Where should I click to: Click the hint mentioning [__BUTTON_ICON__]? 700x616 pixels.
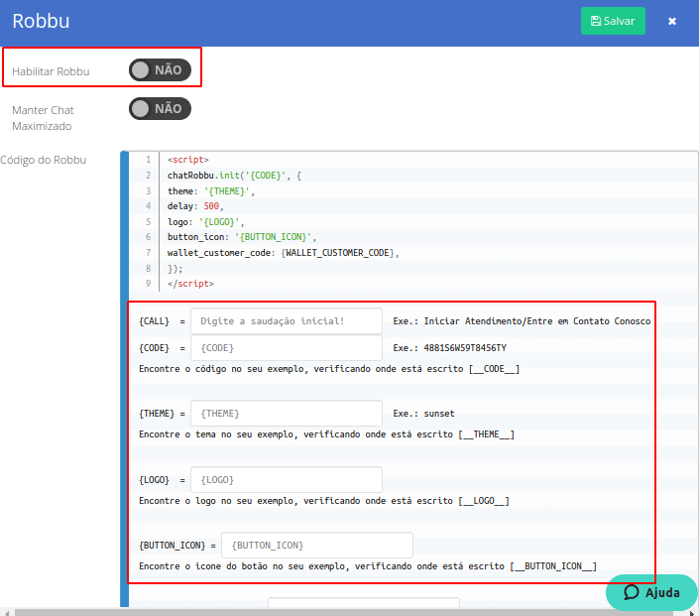[x=368, y=566]
